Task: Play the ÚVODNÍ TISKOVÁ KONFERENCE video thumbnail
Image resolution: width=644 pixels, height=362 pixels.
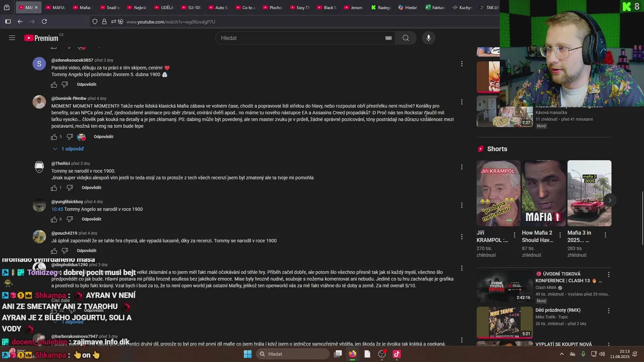Action: pos(505,287)
